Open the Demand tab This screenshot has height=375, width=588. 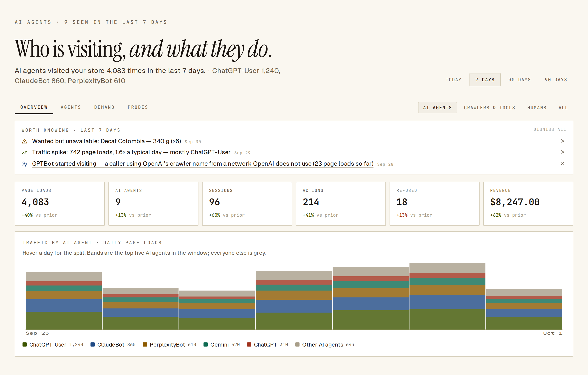click(x=104, y=107)
